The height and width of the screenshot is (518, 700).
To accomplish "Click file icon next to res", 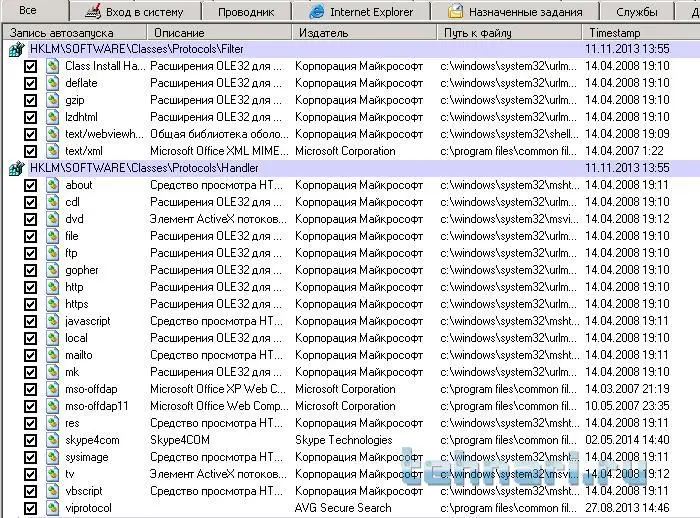I will (x=52, y=423).
